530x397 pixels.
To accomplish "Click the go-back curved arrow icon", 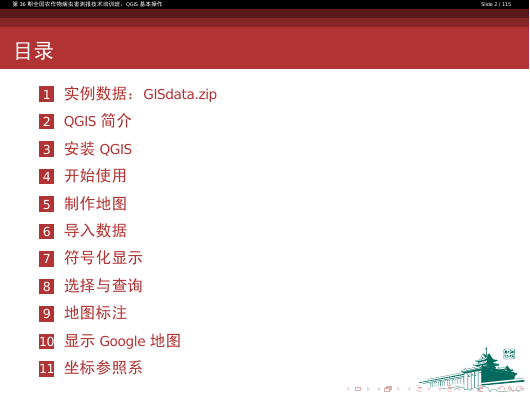I will pos(501,389).
